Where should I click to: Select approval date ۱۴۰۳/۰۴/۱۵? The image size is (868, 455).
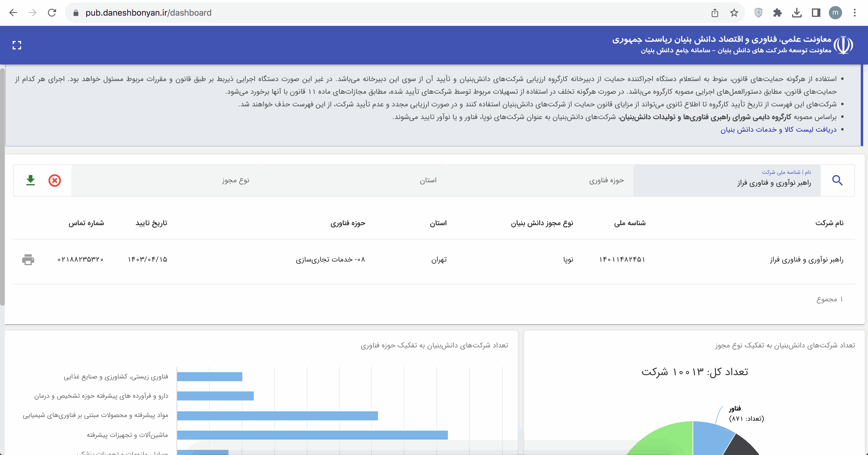click(x=148, y=259)
